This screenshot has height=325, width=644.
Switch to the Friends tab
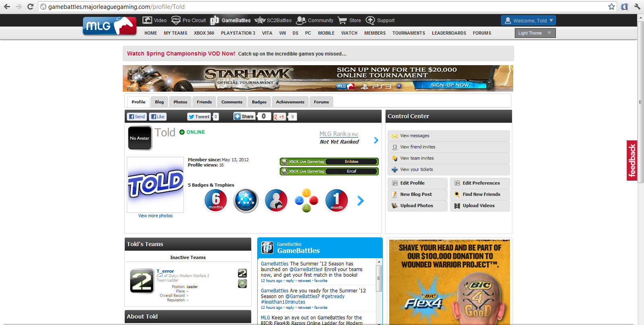click(204, 102)
